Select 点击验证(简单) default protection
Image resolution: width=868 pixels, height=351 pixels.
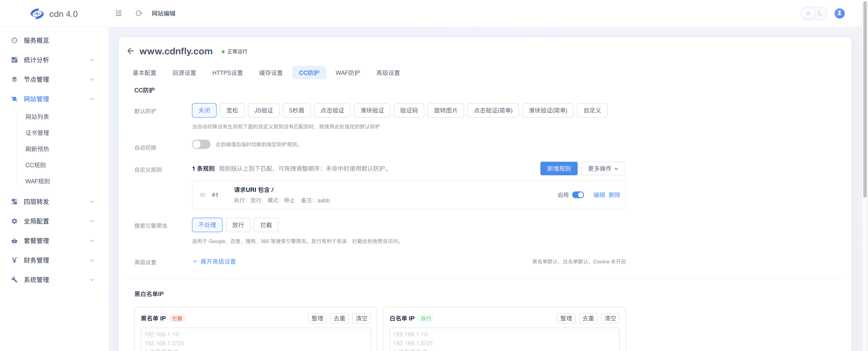point(493,110)
